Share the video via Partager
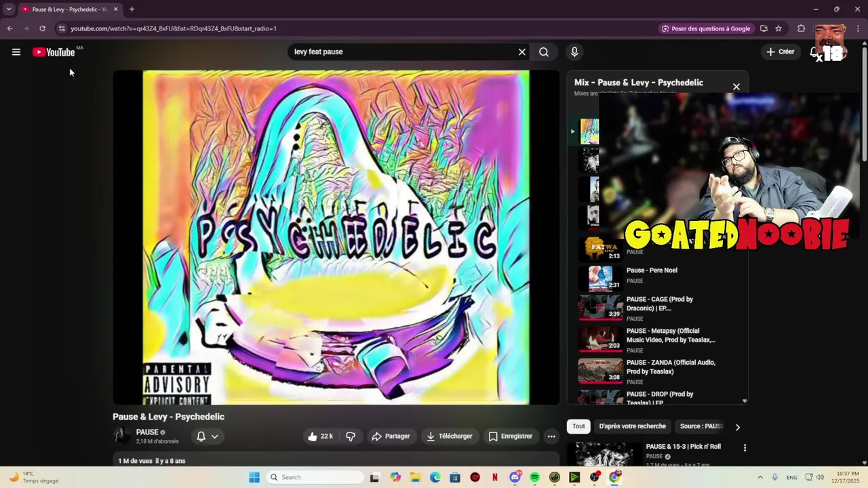The height and width of the screenshot is (488, 868). pos(391,436)
